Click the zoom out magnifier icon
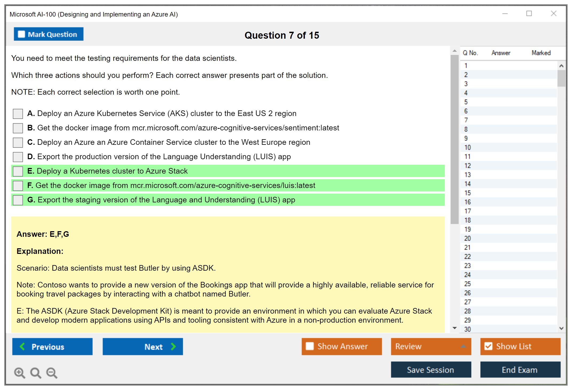This screenshot has width=574, height=392. [x=52, y=373]
